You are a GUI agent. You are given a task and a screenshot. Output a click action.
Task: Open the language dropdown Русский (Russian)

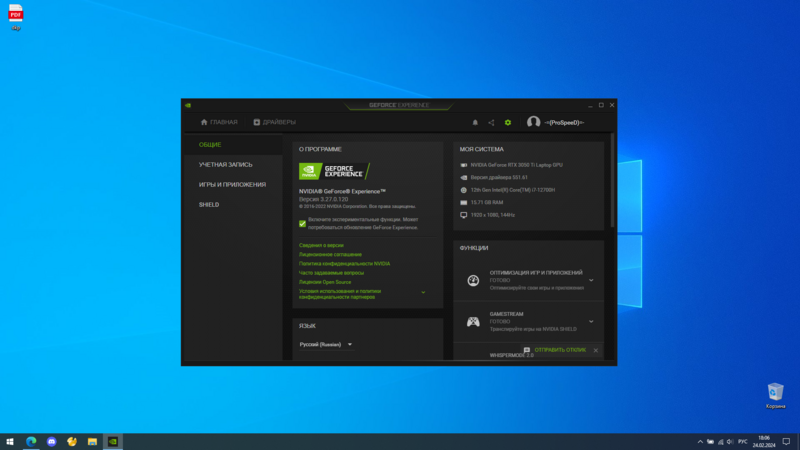click(326, 344)
